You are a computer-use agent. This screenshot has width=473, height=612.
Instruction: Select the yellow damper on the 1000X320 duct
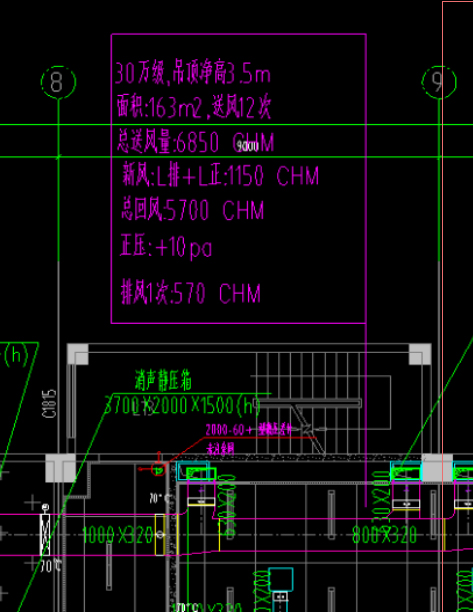(x=160, y=534)
